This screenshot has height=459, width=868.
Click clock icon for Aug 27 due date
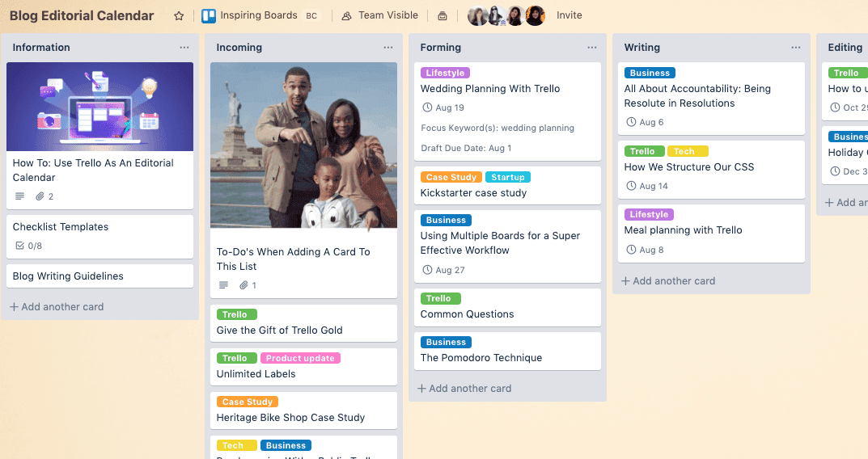[427, 270]
